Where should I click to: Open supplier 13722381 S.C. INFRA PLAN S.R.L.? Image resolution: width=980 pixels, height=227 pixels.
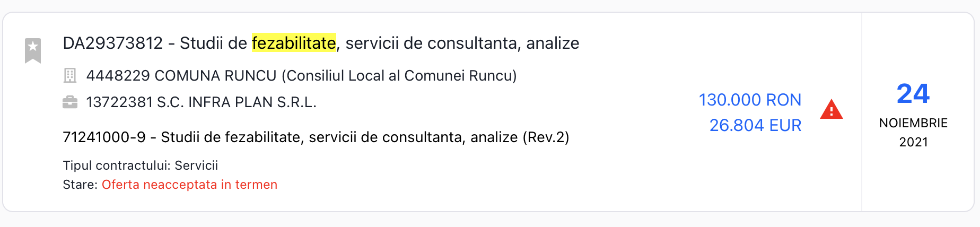201,102
